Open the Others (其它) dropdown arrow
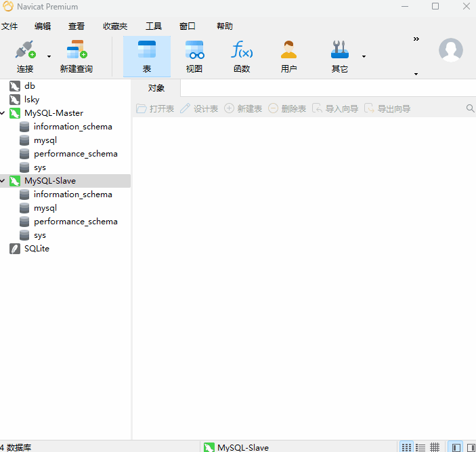 [x=364, y=56]
